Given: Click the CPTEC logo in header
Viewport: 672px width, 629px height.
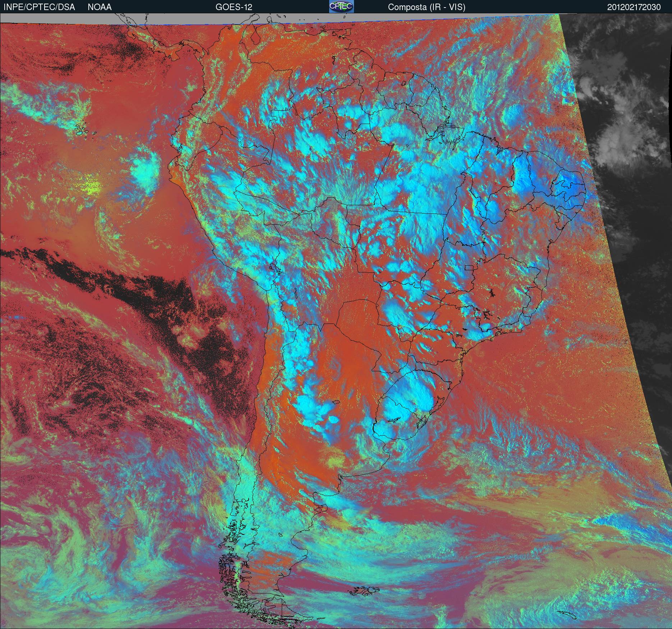Looking at the screenshot, I should 341,6.
